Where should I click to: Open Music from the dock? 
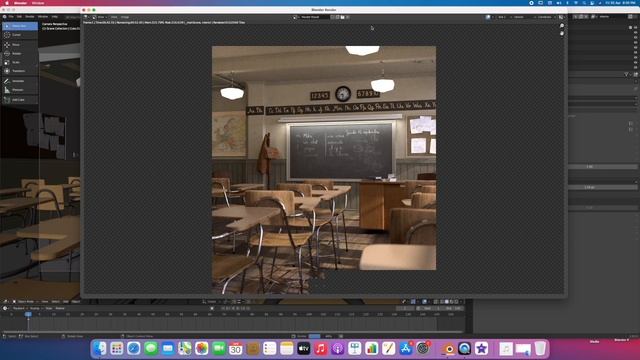coord(321,349)
